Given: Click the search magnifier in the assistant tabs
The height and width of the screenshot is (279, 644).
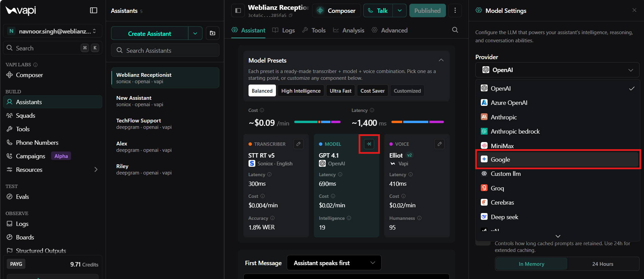Looking at the screenshot, I should tap(455, 30).
